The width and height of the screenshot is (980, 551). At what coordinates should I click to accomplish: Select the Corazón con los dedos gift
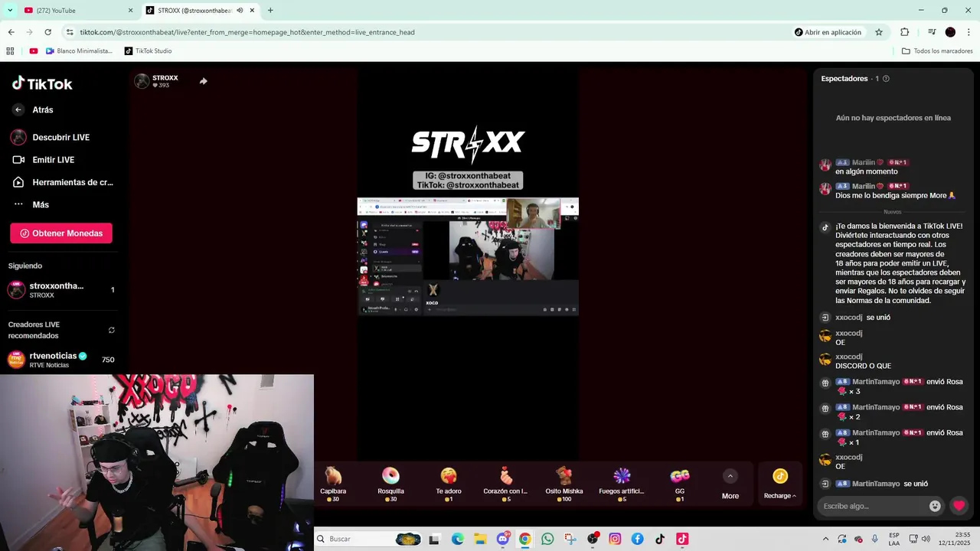click(x=505, y=484)
